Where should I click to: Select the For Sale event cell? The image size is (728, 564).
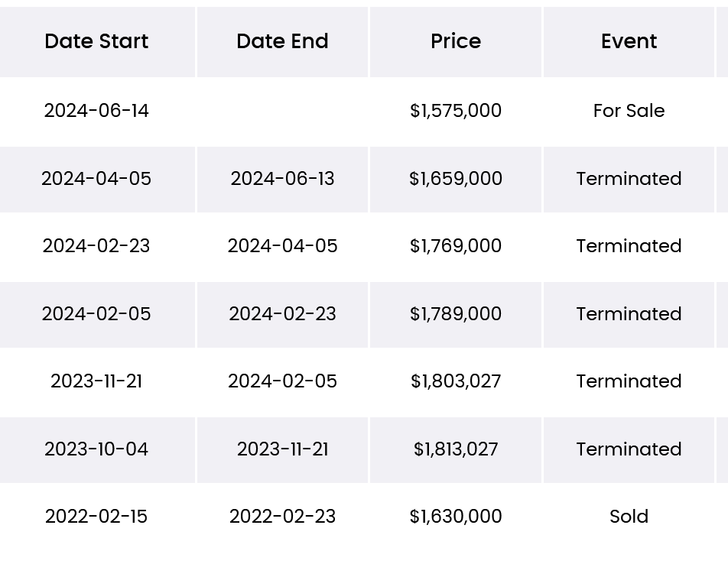tap(629, 111)
